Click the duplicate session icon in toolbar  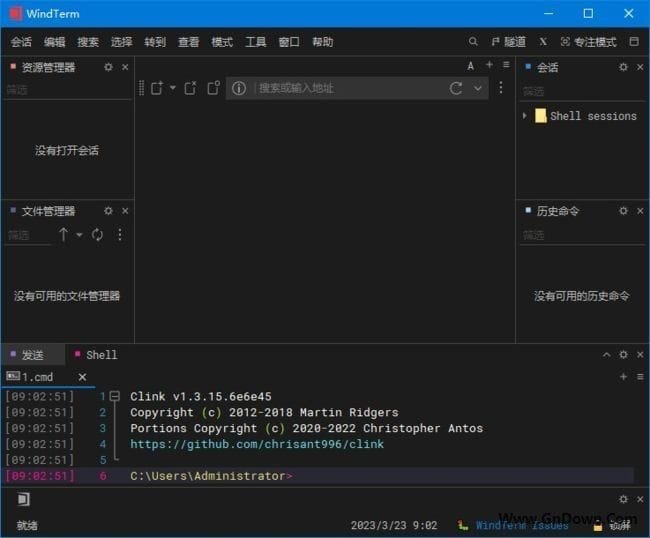click(213, 88)
